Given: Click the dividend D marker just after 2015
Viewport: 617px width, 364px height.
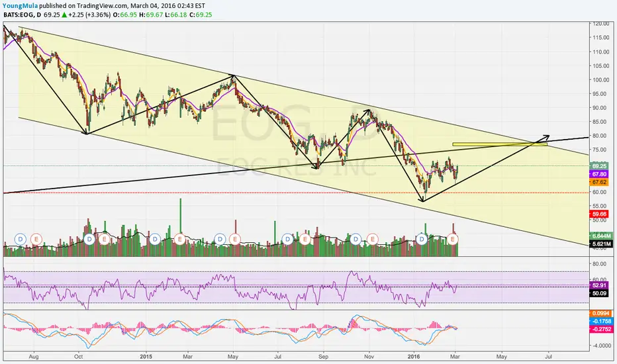Looking at the screenshot, I should point(155,239).
